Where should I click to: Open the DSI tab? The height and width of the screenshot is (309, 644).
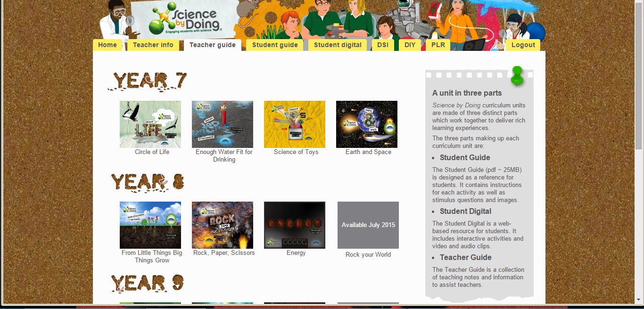pyautogui.click(x=383, y=45)
